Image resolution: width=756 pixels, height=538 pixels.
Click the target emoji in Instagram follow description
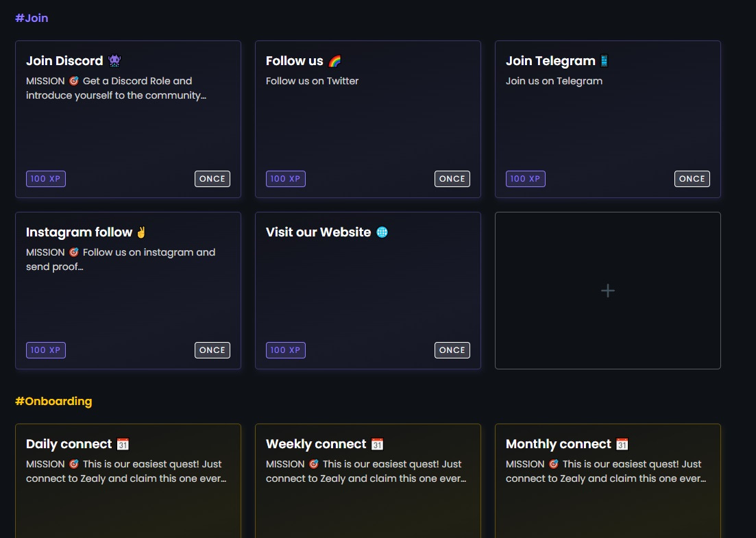74,252
